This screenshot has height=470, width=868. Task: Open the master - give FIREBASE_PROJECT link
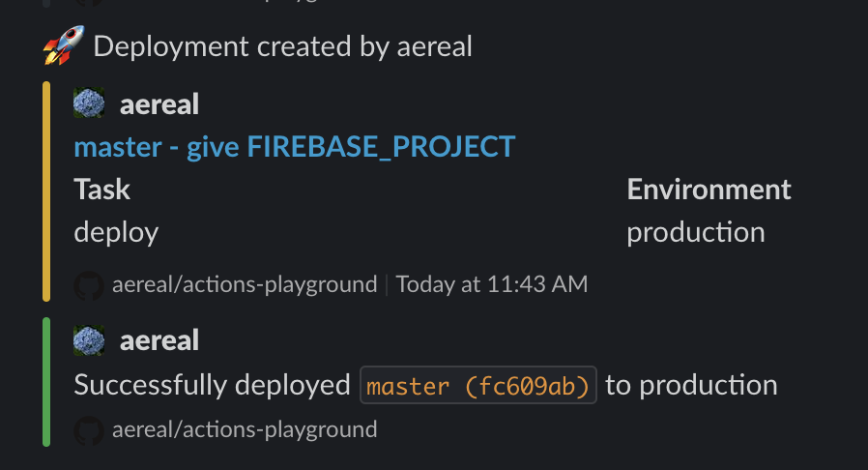[295, 147]
